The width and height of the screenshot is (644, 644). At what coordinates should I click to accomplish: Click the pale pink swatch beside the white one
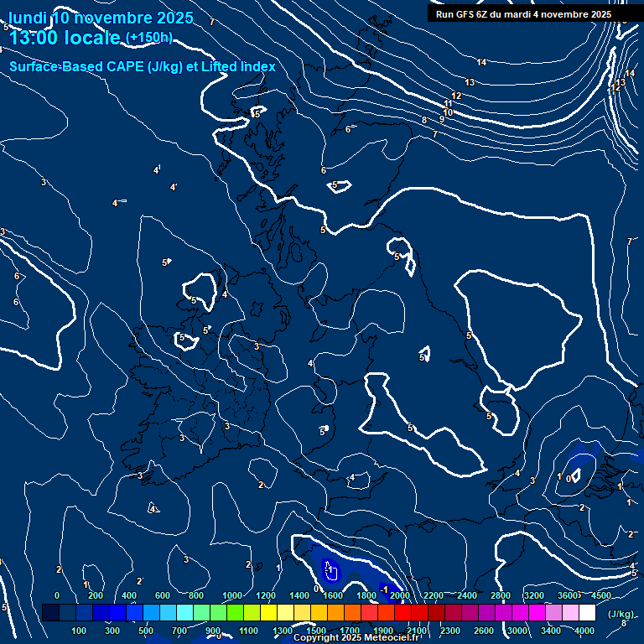coord(570,612)
